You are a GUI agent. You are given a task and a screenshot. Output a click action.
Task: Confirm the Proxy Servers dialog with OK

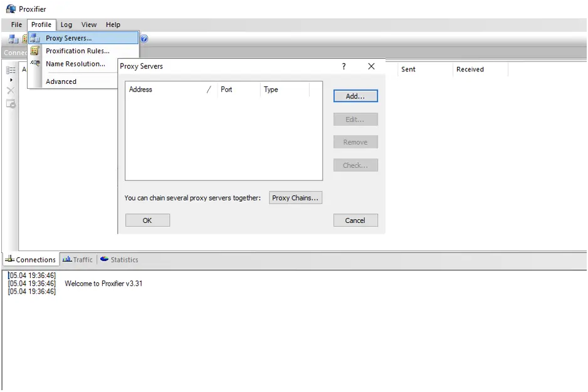point(147,220)
